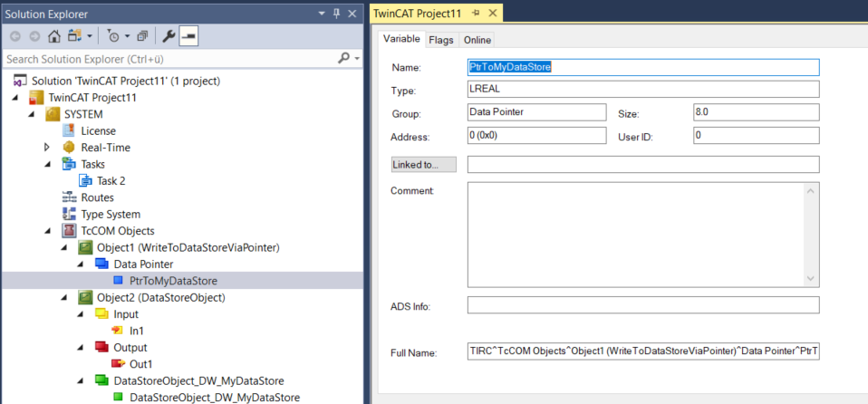Collapse the Input tree node
This screenshot has height=404, width=868.
coord(81,314)
